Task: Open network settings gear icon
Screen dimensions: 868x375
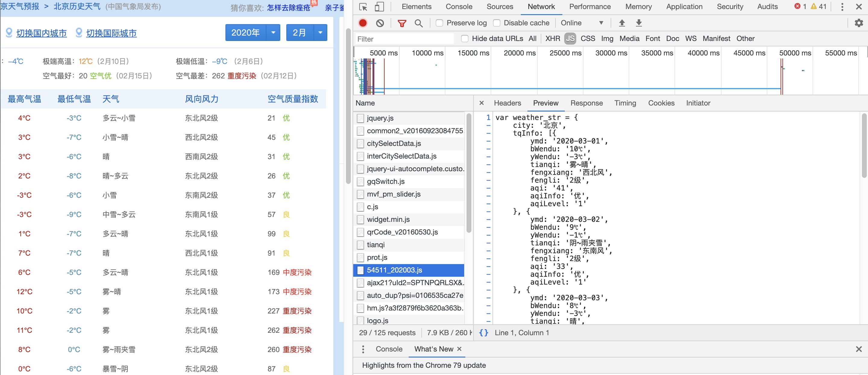Action: pyautogui.click(x=859, y=23)
